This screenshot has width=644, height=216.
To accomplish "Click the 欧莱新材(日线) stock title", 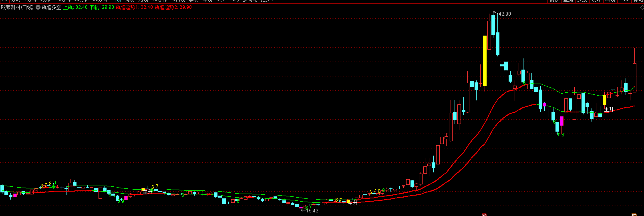I will (18, 7).
